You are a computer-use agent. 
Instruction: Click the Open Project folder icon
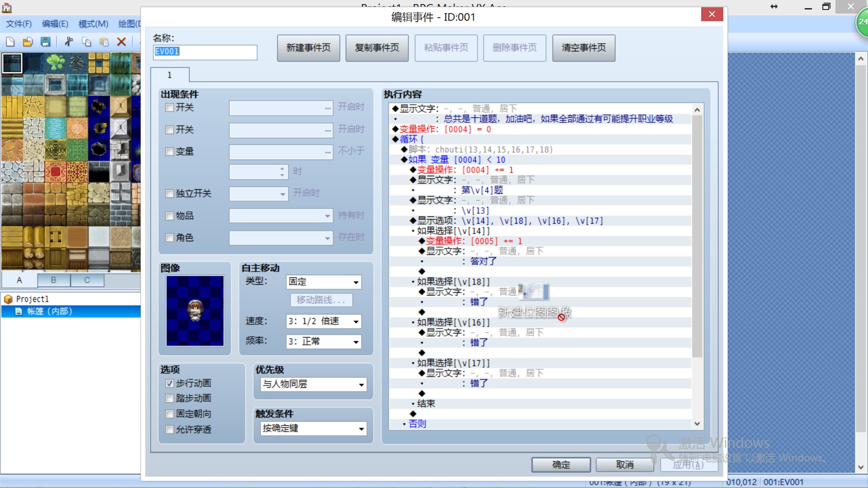tap(28, 42)
